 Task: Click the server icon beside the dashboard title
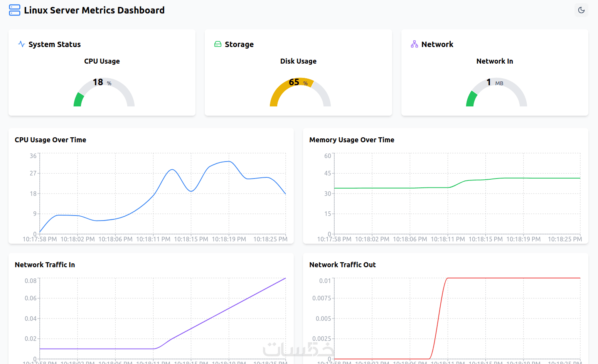point(15,10)
